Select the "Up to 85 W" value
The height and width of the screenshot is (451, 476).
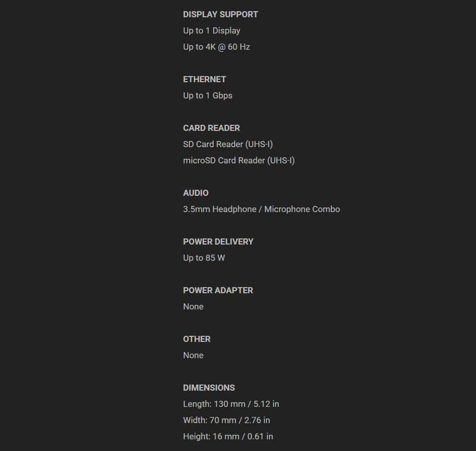(x=204, y=258)
